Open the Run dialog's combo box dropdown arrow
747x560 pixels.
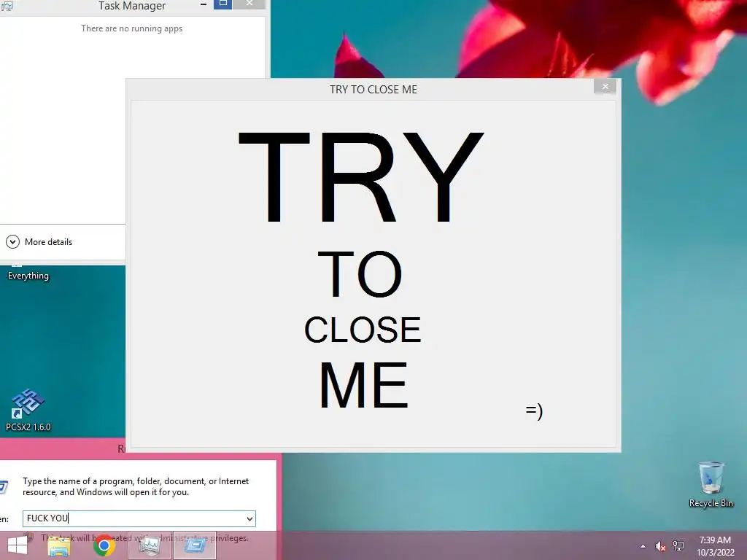coord(249,518)
